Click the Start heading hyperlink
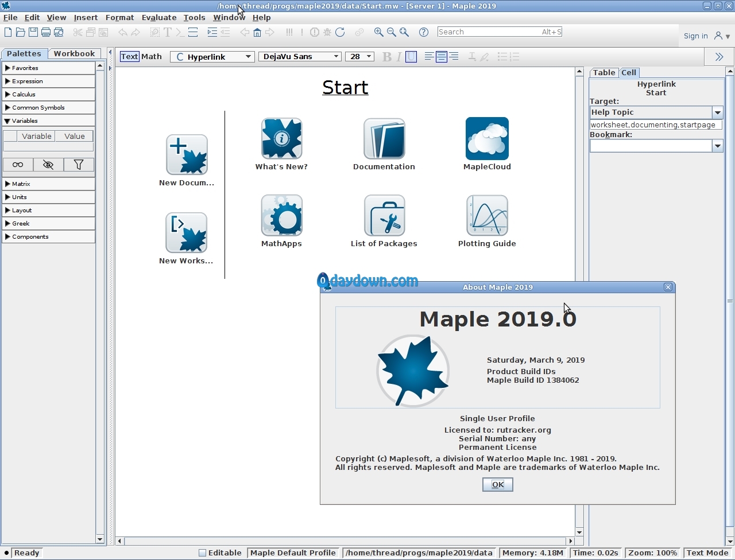 click(x=345, y=87)
